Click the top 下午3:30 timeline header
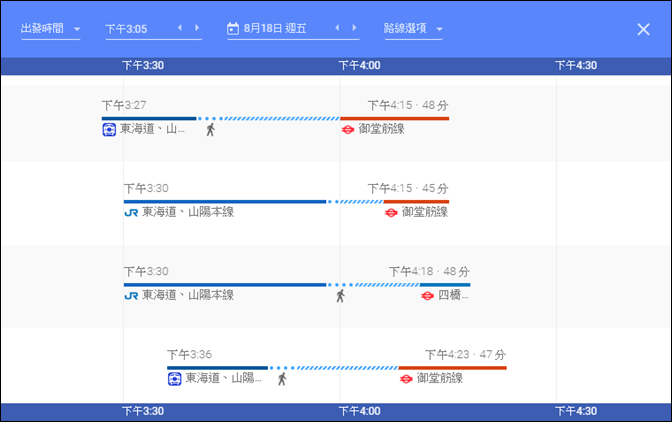This screenshot has height=422, width=672. [x=143, y=66]
